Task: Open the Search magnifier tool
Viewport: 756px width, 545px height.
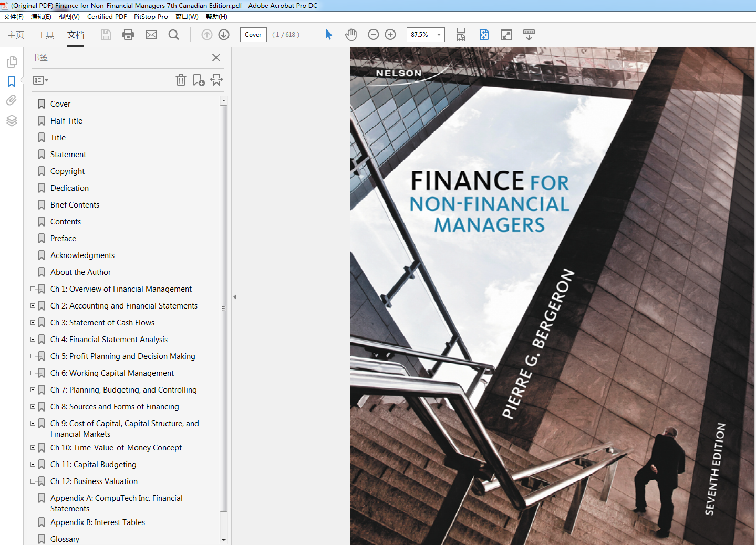Action: (173, 35)
